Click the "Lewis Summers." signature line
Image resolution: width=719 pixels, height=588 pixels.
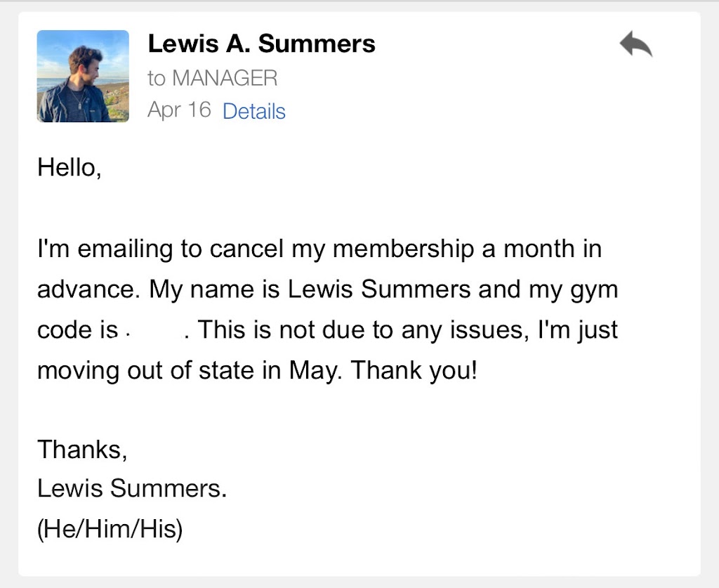click(132, 488)
